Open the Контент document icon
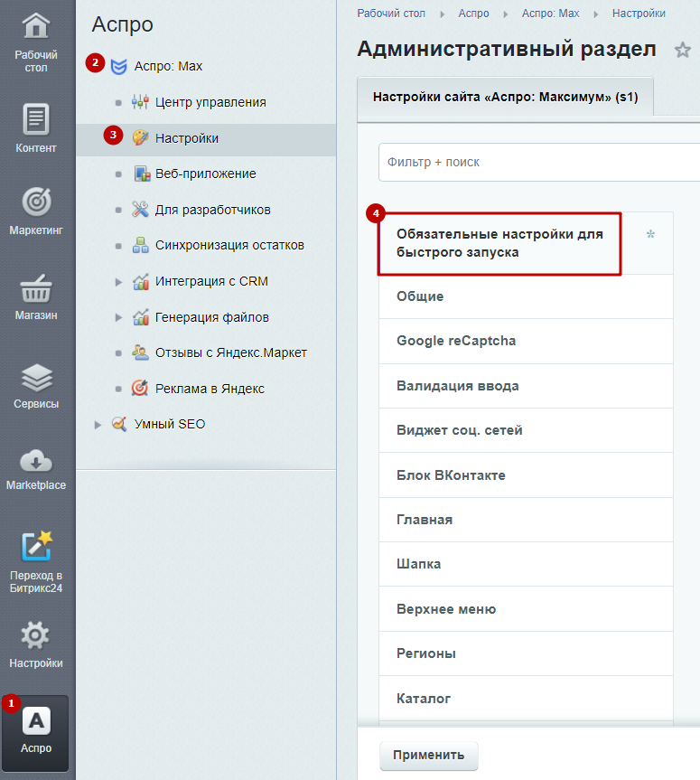 (36, 119)
